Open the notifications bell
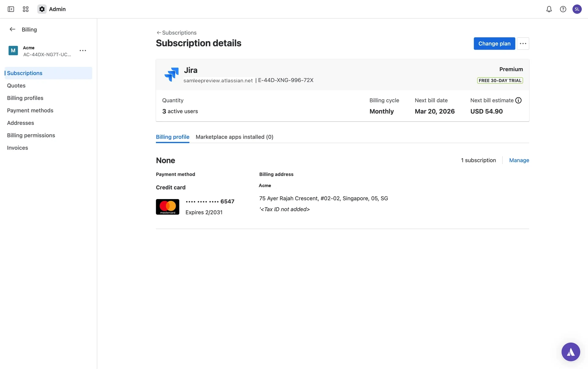The image size is (588, 369). click(549, 9)
